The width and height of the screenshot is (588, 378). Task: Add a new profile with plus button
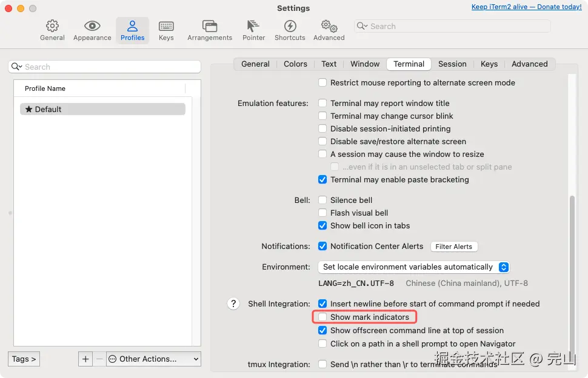point(85,359)
